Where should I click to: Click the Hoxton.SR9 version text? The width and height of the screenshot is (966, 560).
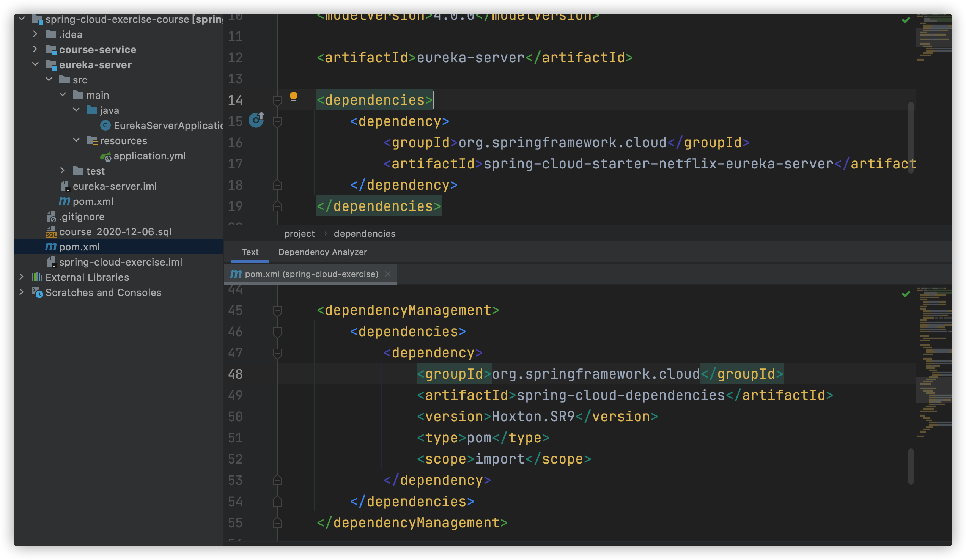pyautogui.click(x=533, y=416)
